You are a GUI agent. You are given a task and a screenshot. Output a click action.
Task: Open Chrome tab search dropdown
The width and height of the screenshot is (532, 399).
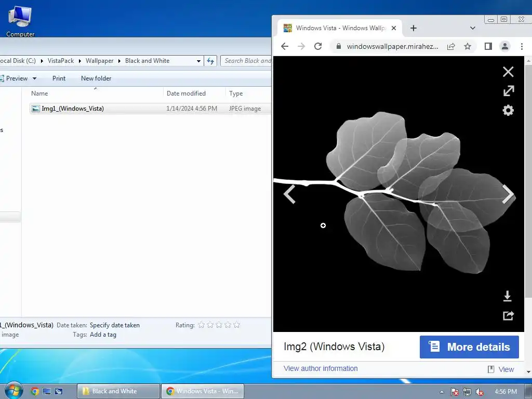[473, 28]
